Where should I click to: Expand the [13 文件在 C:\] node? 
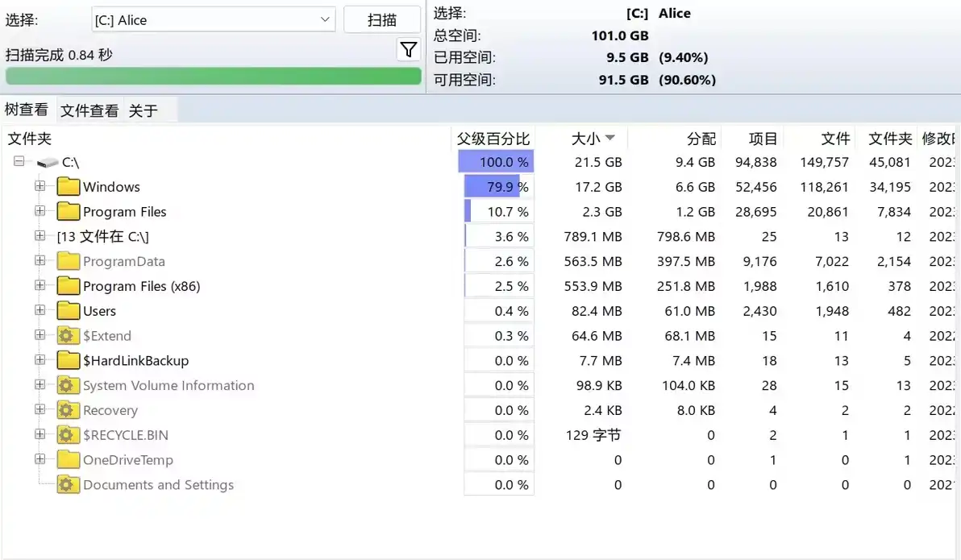point(40,236)
